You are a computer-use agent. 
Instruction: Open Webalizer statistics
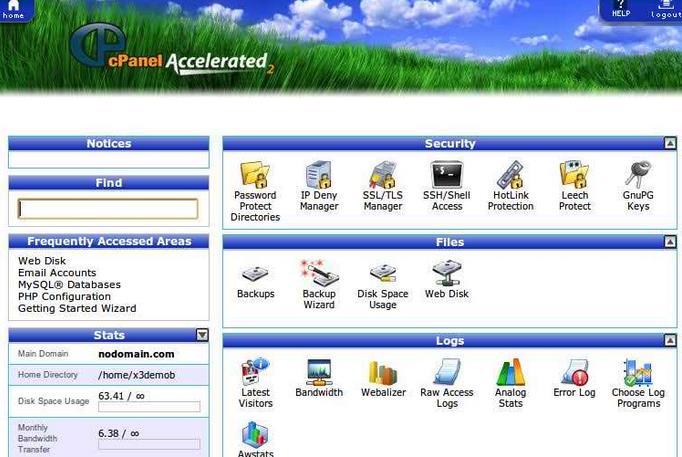(x=383, y=378)
